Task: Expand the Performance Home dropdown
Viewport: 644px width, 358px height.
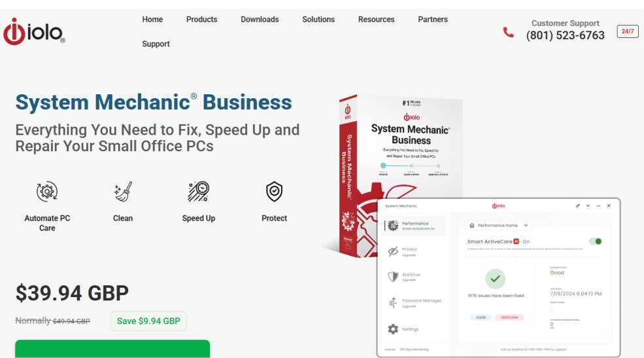Action: (526, 225)
